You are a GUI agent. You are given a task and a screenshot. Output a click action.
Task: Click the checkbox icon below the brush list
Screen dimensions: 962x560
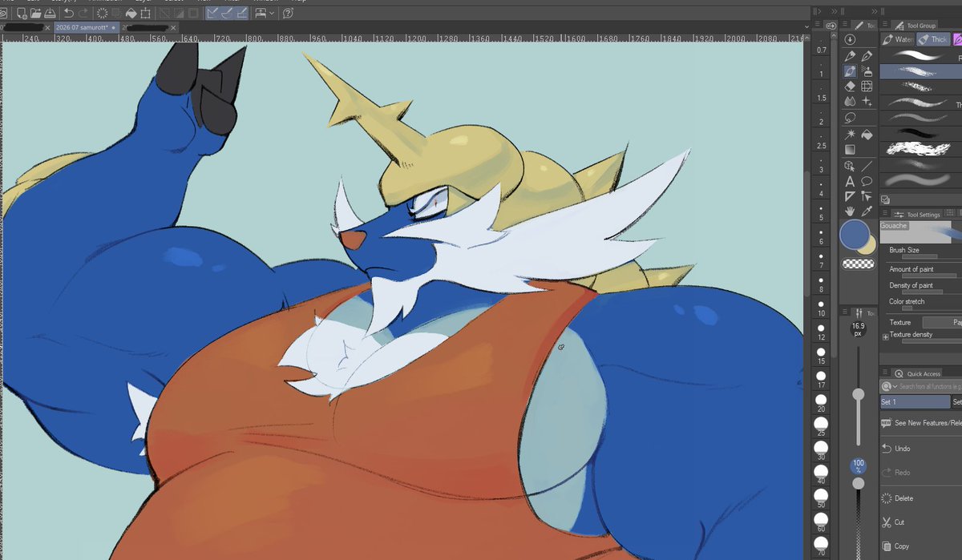click(885, 199)
